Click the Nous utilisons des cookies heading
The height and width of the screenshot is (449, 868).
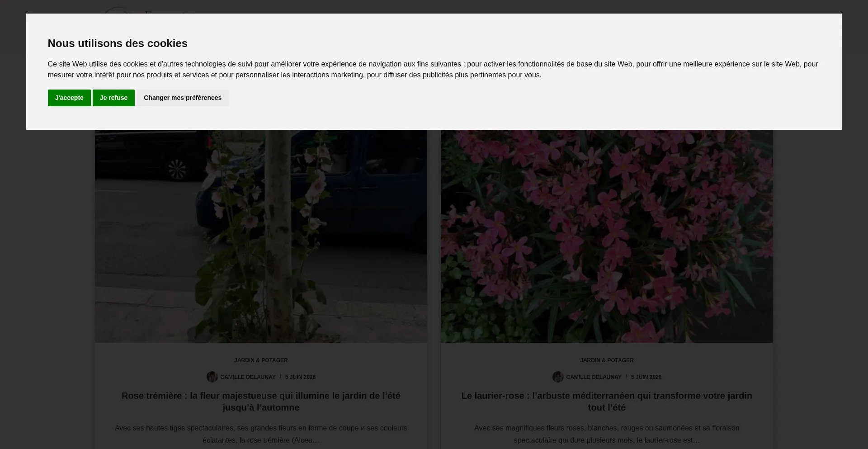(x=118, y=43)
